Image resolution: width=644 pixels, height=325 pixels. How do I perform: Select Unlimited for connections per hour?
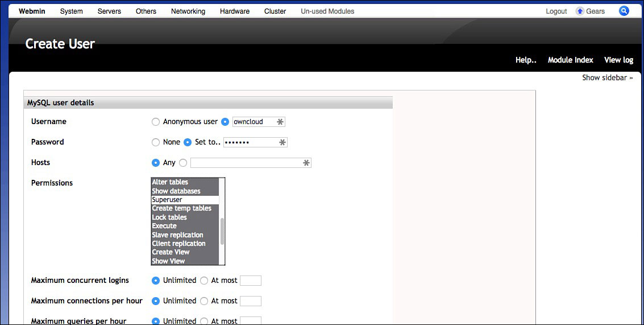point(156,301)
